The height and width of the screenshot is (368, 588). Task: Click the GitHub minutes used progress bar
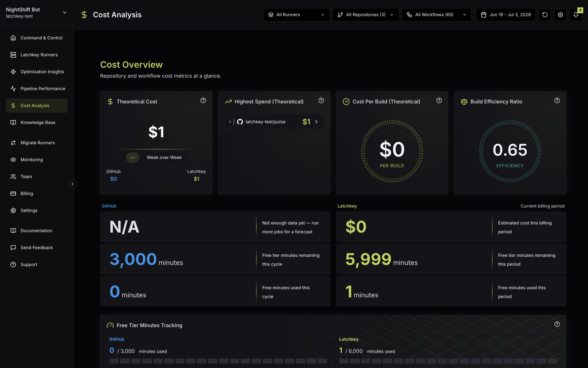(218, 361)
